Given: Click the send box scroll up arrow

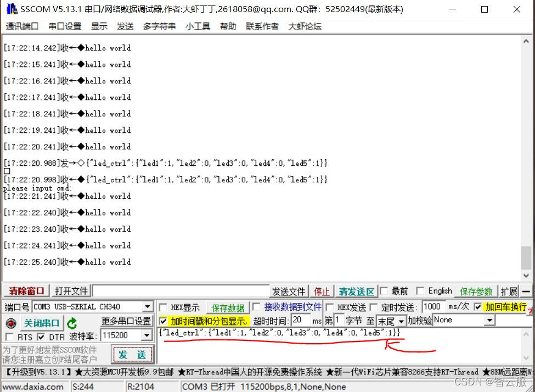Looking at the screenshot, I should click(x=526, y=335).
